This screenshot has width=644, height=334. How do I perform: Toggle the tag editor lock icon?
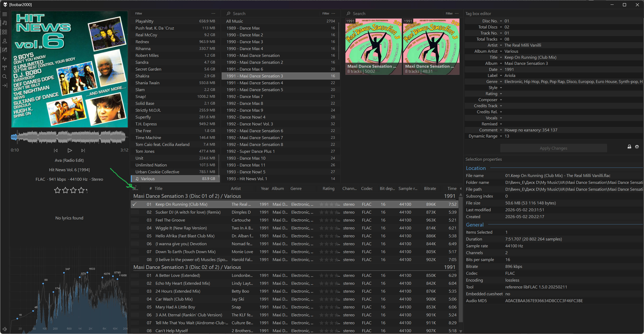(629, 147)
